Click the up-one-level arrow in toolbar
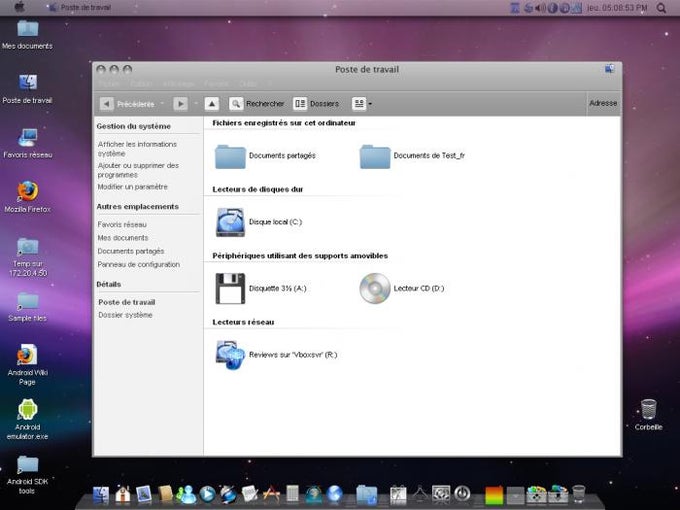Image resolution: width=680 pixels, height=510 pixels. 212,103
